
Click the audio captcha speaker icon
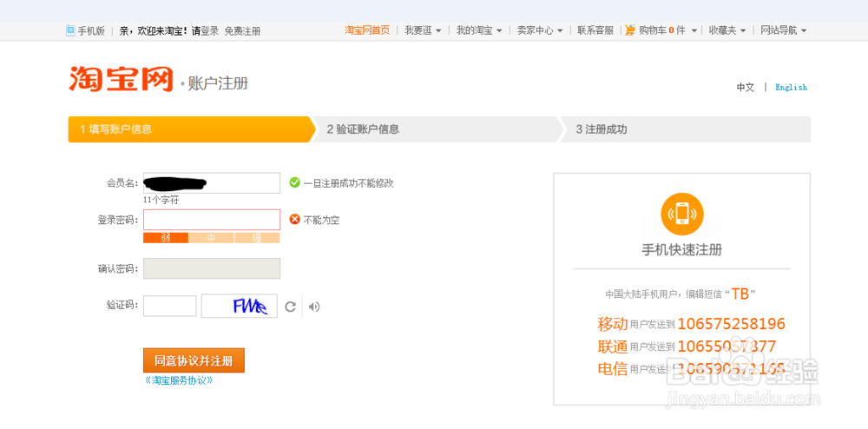(313, 307)
